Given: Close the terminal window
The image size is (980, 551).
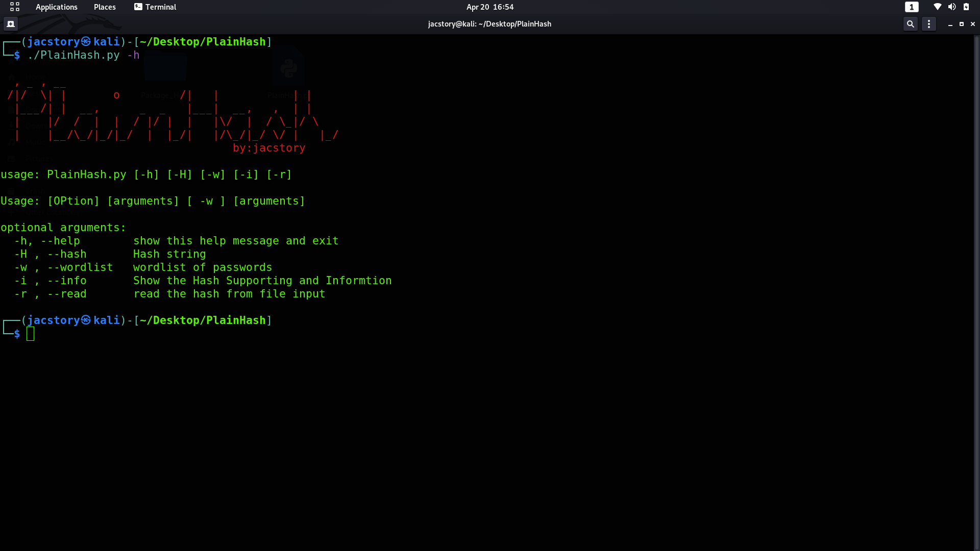Looking at the screenshot, I should [x=973, y=24].
